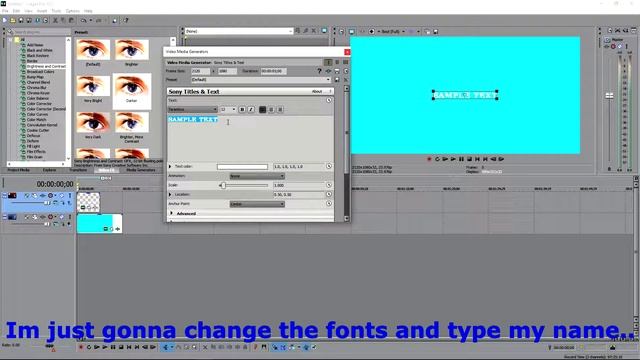Click the Normal Edit tool in bottom toolbar
Screen dimensions: 640x360
click(x=166, y=347)
